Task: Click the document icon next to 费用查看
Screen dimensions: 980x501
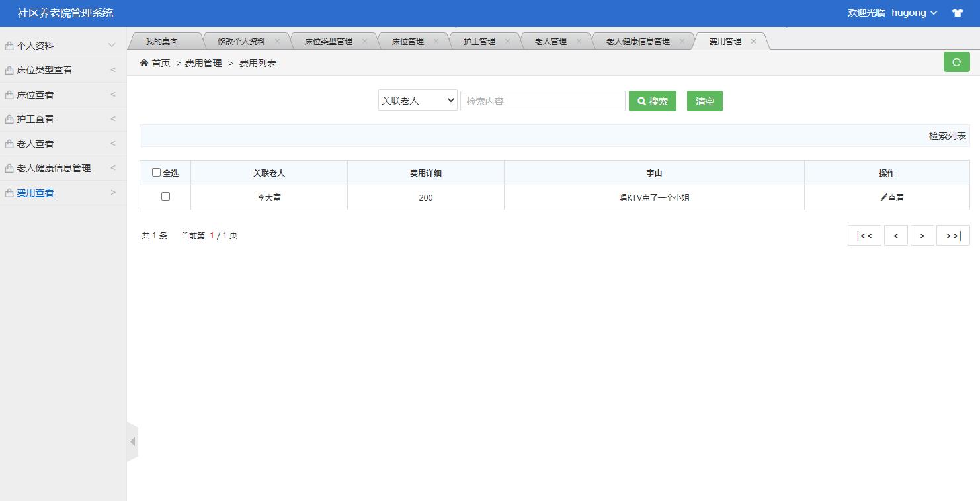Action: (x=9, y=192)
